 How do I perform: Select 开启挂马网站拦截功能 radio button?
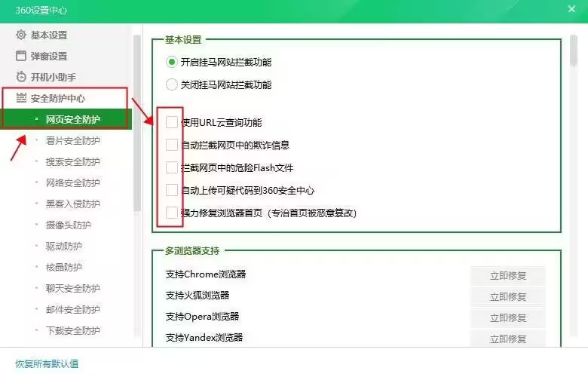pyautogui.click(x=171, y=62)
